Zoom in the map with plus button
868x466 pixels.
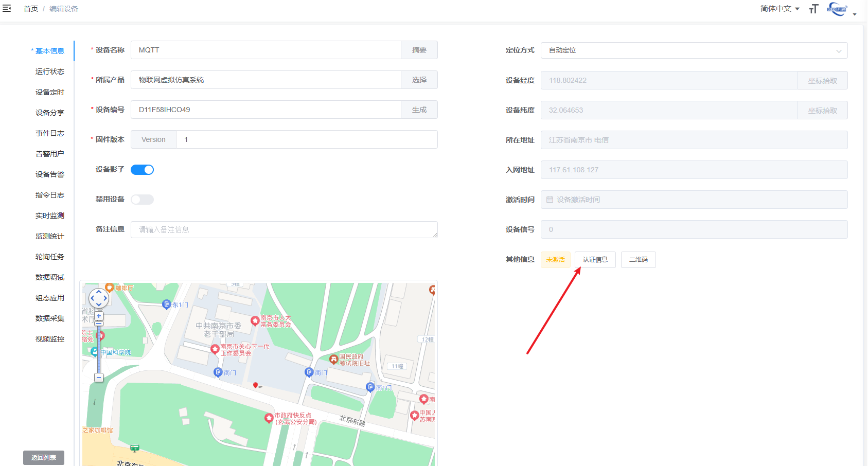(x=99, y=316)
